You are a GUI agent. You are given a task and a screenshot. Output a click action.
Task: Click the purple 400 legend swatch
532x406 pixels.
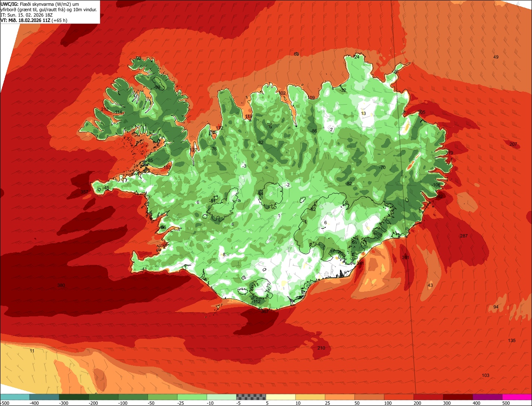tap(487, 397)
